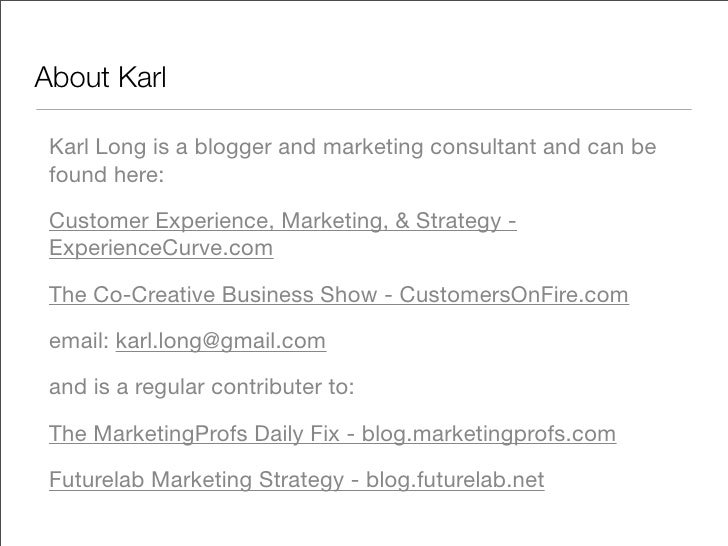The height and width of the screenshot is (546, 728).
Task: Click the 'email:' label
Action: (x=79, y=341)
